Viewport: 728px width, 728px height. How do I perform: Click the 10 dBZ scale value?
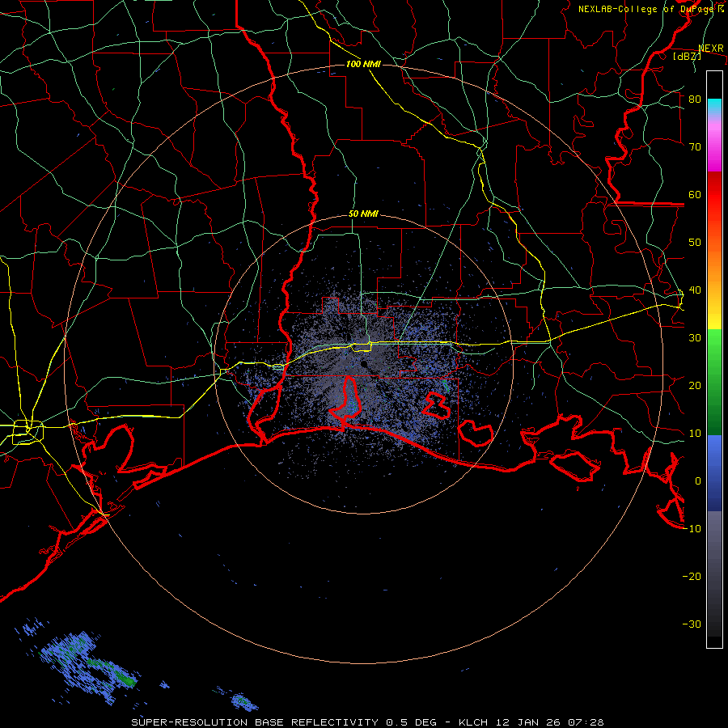(695, 434)
